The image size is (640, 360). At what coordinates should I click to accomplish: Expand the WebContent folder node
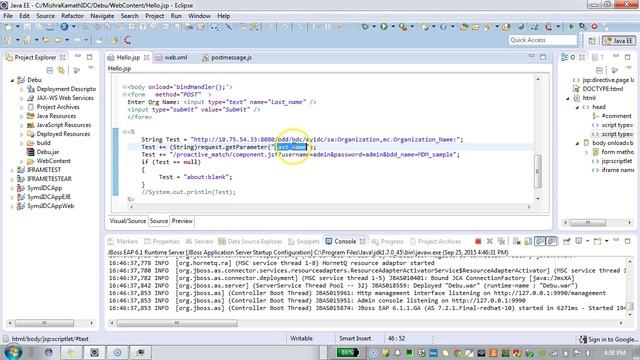[22, 161]
